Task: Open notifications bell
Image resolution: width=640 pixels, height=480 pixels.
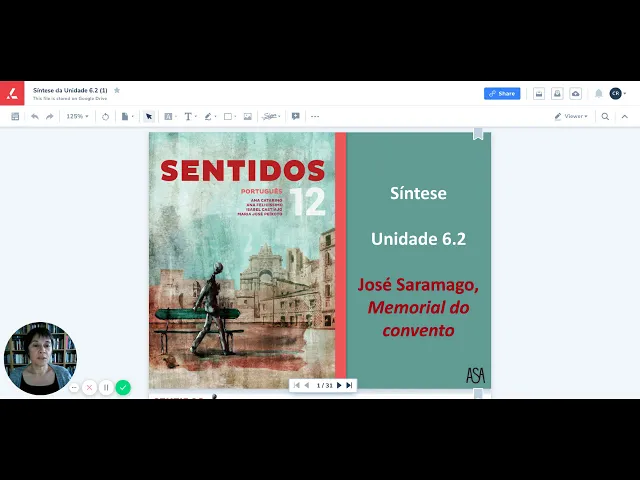Action: click(598, 93)
